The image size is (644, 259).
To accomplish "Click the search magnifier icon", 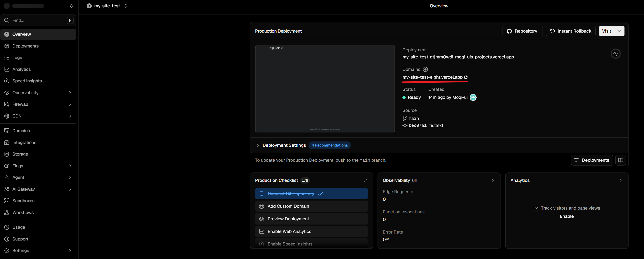I will pyautogui.click(x=7, y=20).
